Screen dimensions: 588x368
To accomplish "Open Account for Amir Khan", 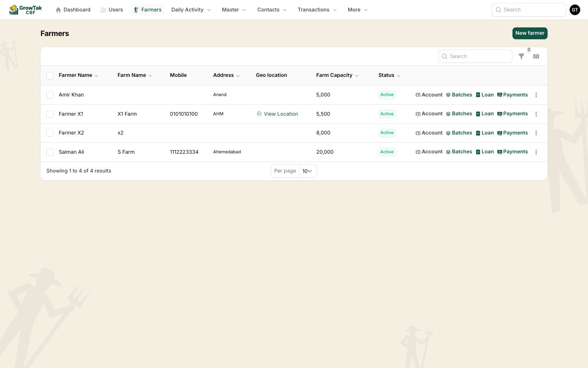I will [x=429, y=95].
